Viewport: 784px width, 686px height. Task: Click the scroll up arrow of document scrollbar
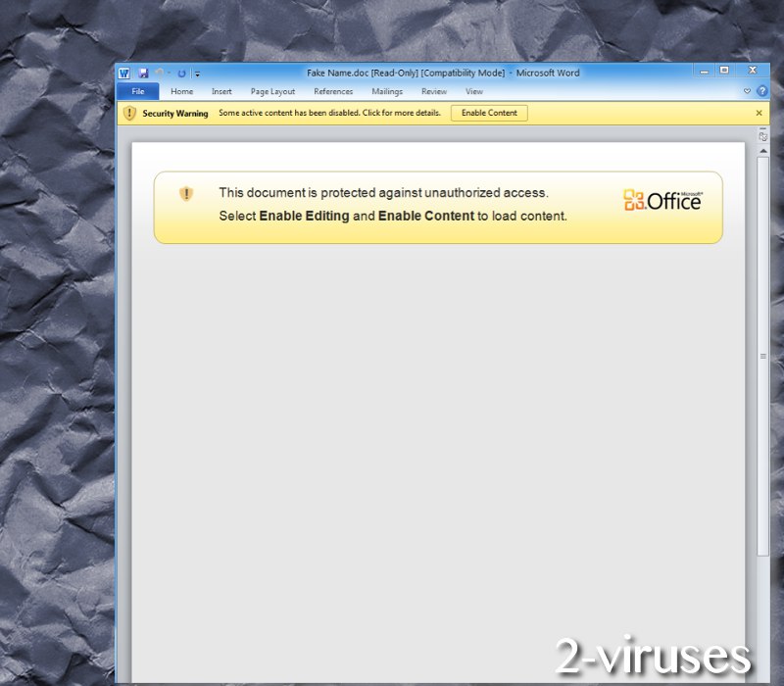(762, 151)
